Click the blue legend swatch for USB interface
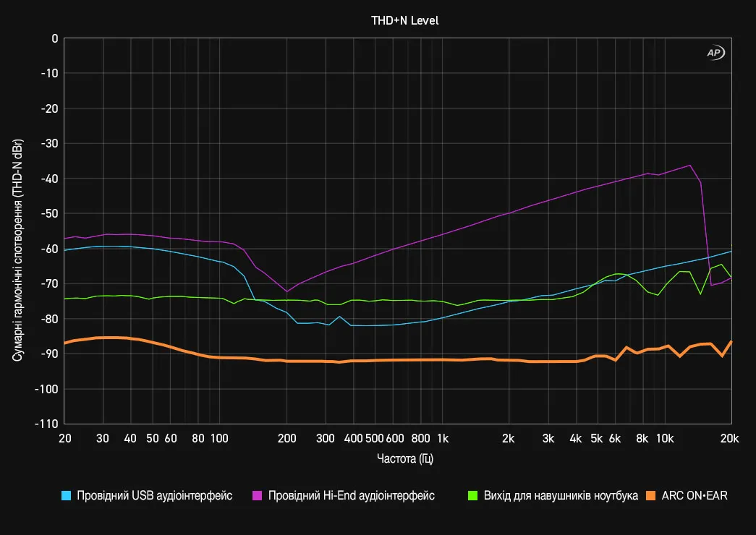Viewport: 756px width, 535px height. point(67,496)
